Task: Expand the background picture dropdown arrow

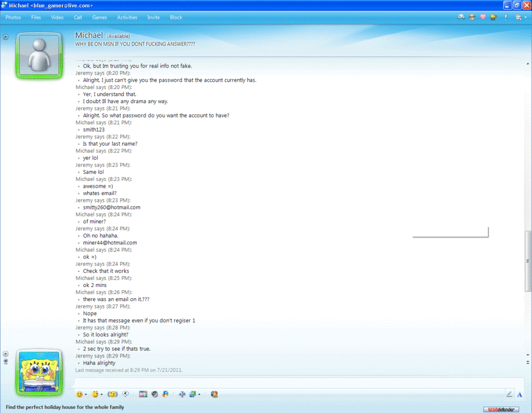Action: coord(199,394)
